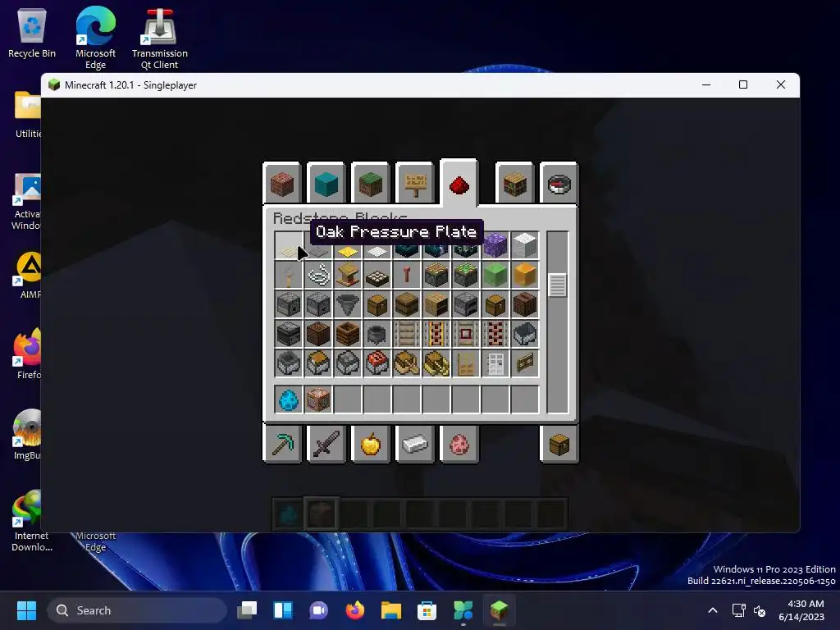Open the Natural Blocks tab (grass block)

click(370, 184)
